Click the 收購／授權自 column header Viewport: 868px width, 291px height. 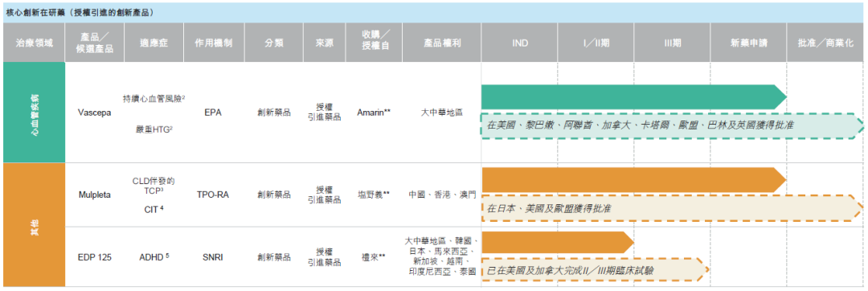tap(375, 43)
